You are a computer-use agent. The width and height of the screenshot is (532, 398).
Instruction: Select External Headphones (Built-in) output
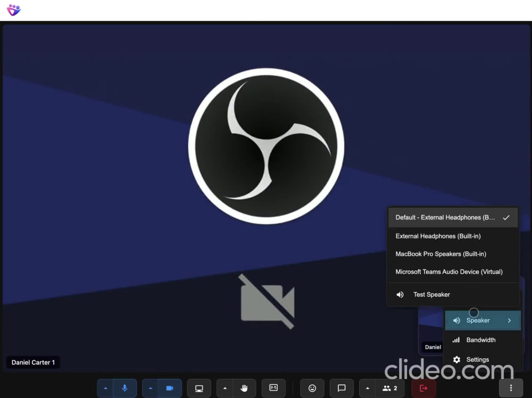coord(453,236)
